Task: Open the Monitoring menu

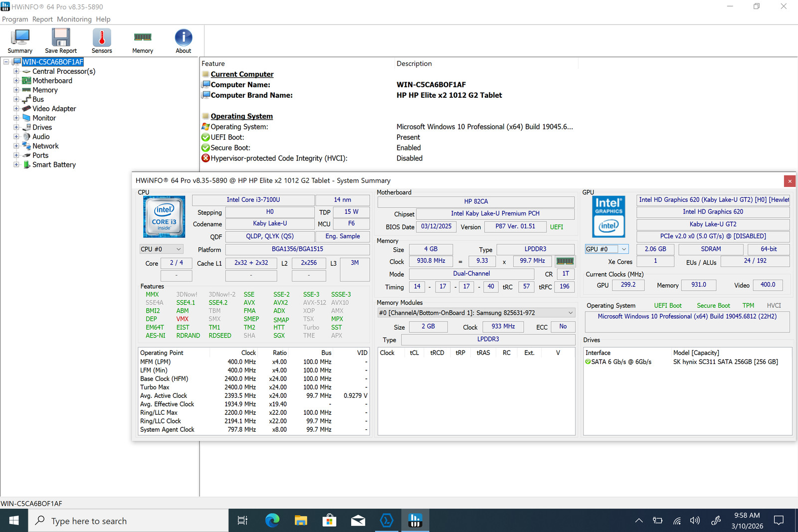Action: pyautogui.click(x=74, y=19)
